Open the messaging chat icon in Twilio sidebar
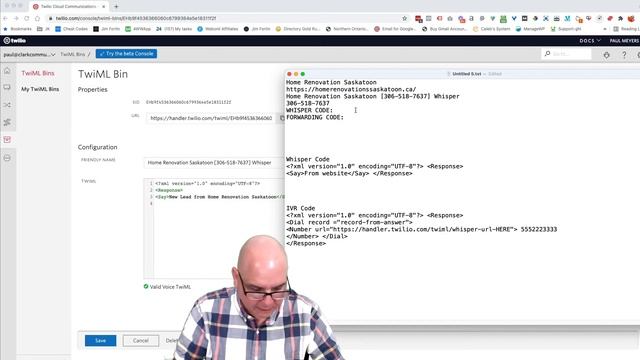 click(x=7, y=87)
